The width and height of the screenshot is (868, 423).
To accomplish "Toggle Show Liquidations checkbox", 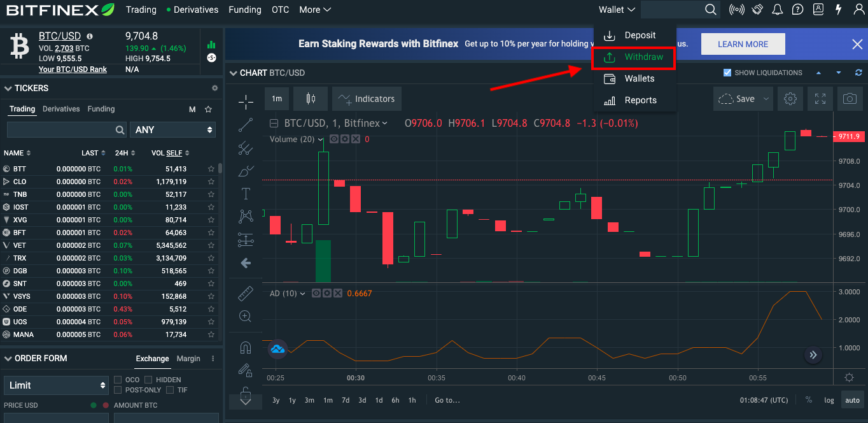I will tap(727, 73).
